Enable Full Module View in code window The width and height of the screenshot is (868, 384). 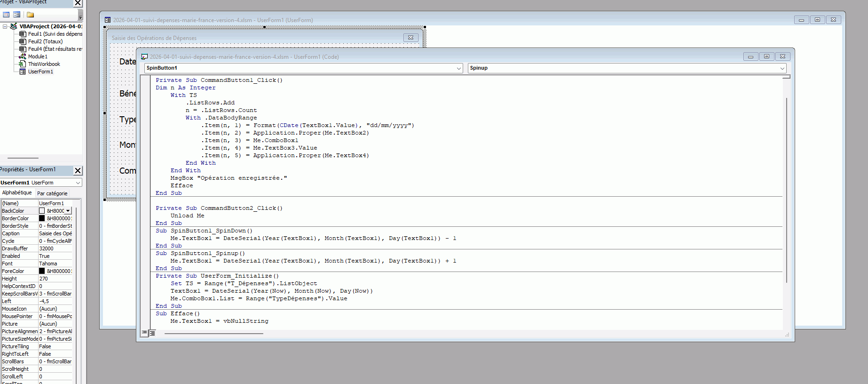click(x=152, y=333)
